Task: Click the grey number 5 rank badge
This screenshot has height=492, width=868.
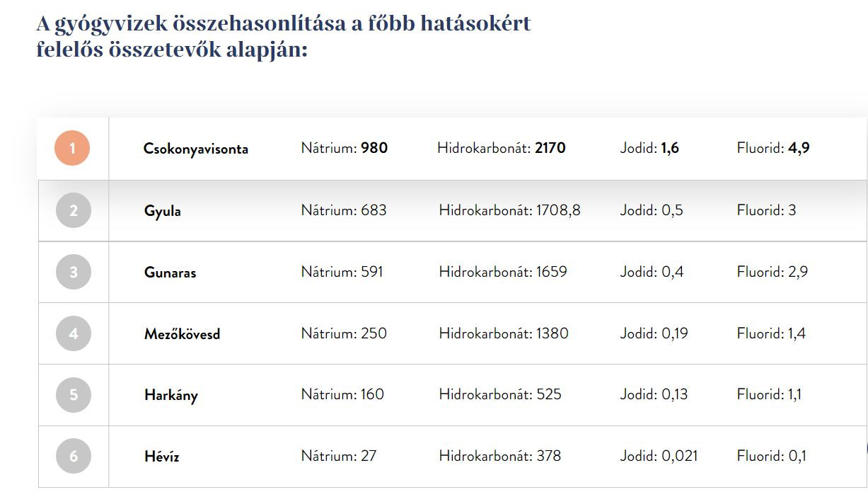Action: tap(74, 394)
